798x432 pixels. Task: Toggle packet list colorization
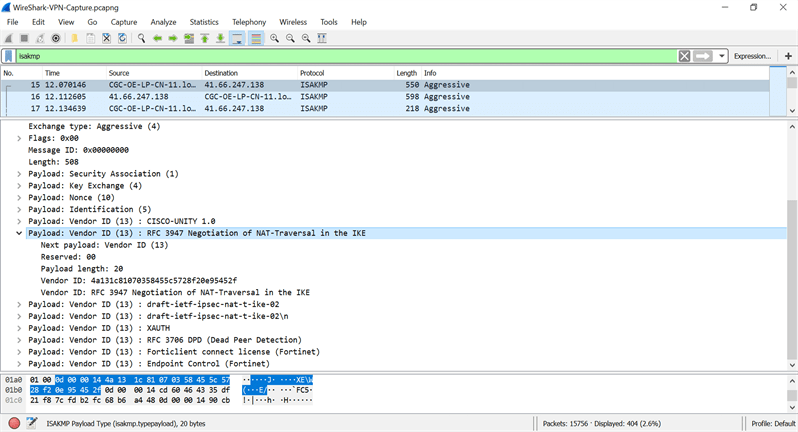coord(256,38)
